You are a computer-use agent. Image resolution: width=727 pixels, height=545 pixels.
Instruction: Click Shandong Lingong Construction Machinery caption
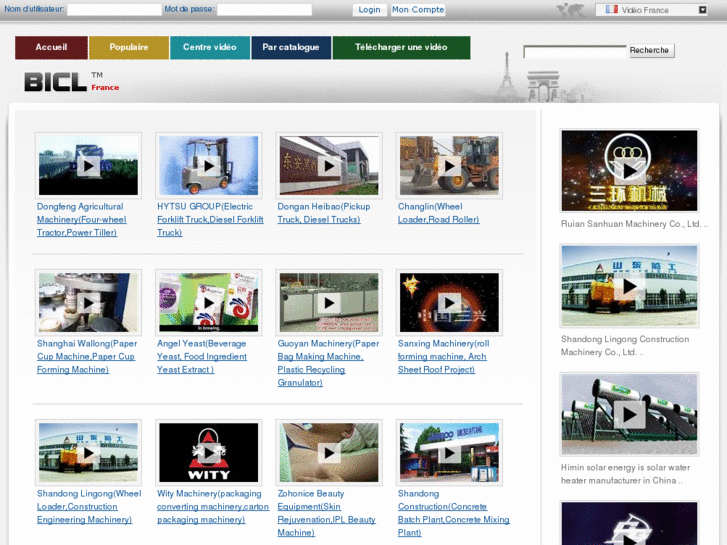tap(625, 346)
